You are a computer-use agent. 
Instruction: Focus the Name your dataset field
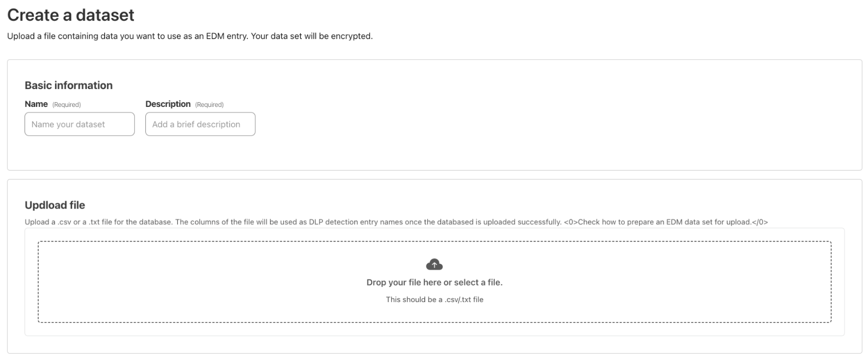point(79,124)
